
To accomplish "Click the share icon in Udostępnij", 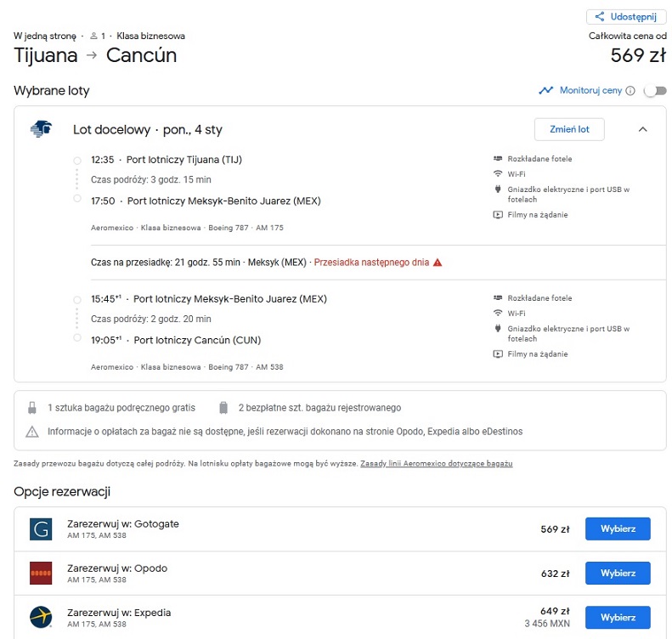I will (x=600, y=17).
